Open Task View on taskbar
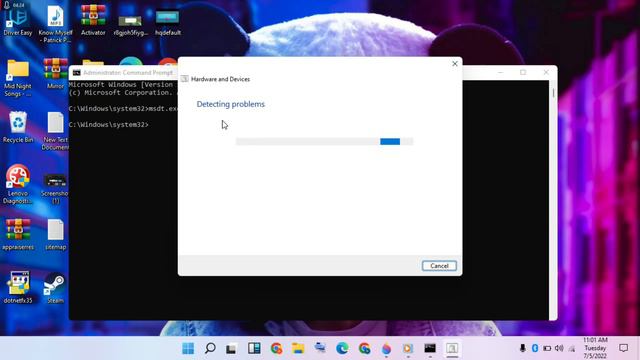 231,349
